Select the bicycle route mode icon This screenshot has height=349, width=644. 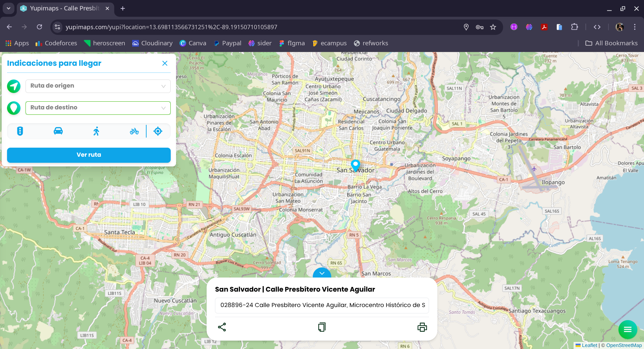point(134,131)
